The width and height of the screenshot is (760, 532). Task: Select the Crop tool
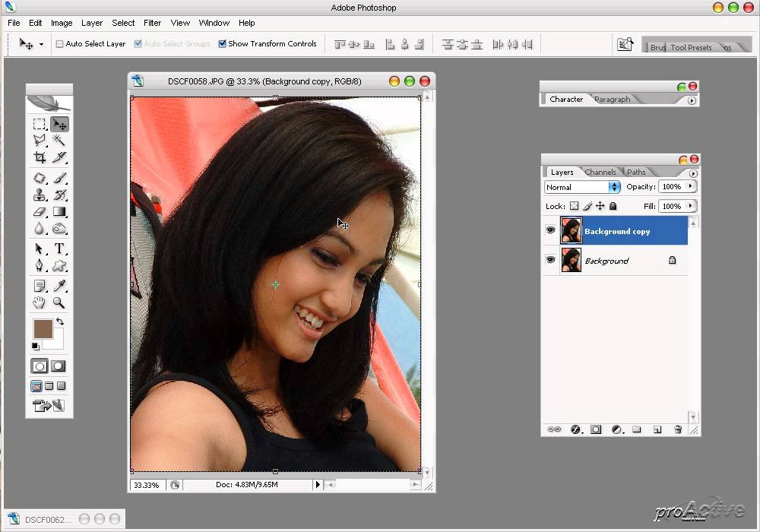tap(40, 158)
